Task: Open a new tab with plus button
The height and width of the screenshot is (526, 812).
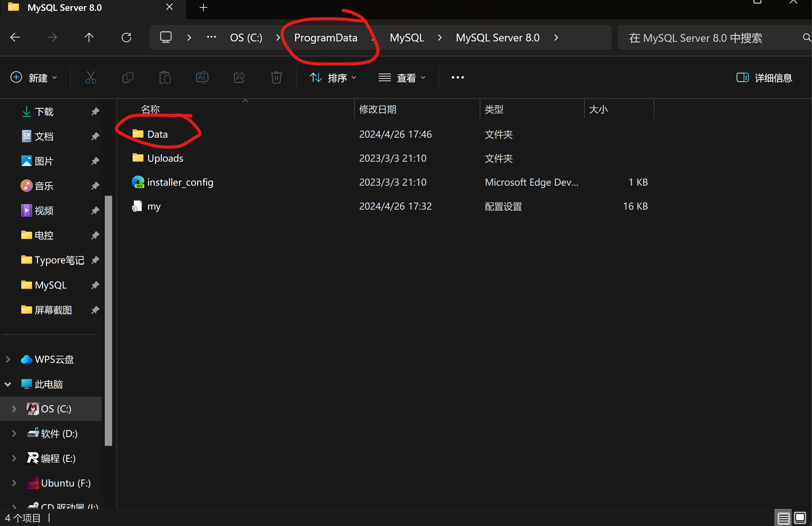Action: click(203, 7)
